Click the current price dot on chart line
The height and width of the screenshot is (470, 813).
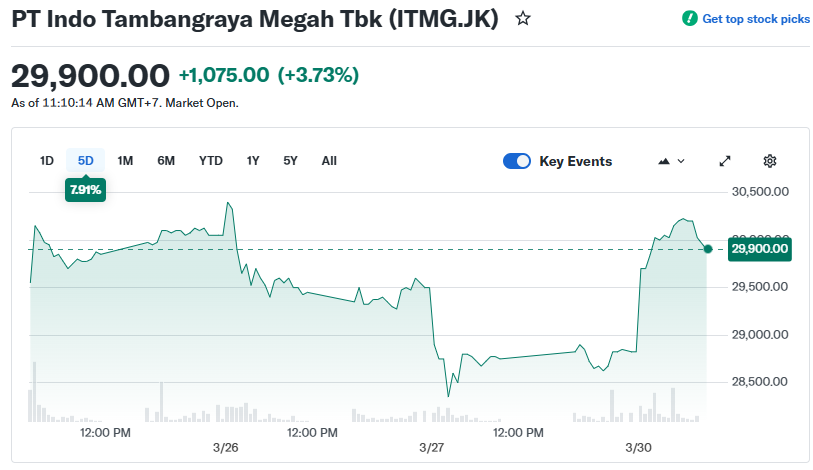pyautogui.click(x=708, y=249)
